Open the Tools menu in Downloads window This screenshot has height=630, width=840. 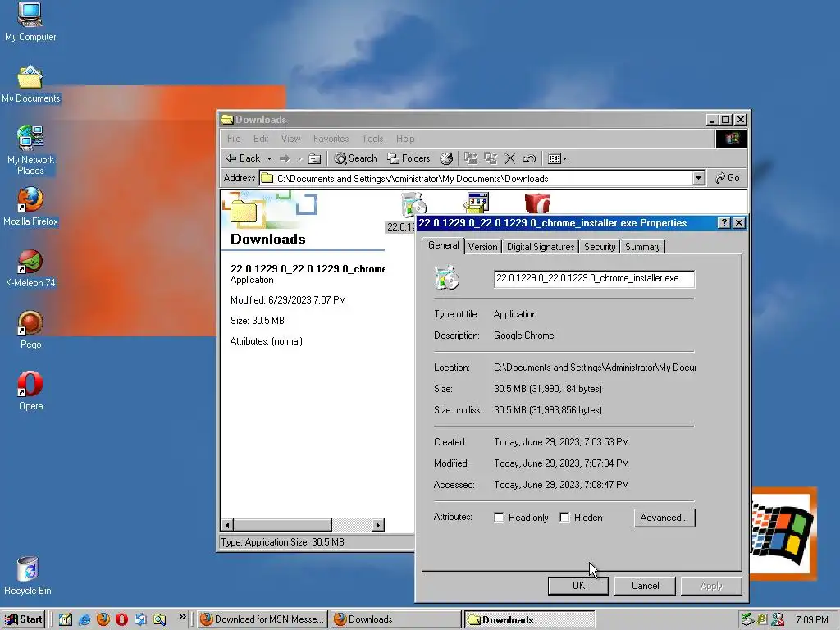coord(372,139)
